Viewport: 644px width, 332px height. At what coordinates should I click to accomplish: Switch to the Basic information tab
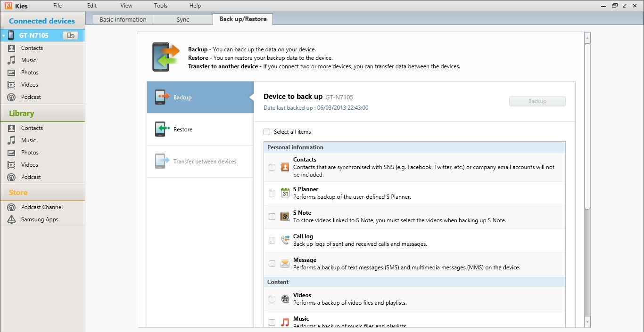[x=123, y=19]
